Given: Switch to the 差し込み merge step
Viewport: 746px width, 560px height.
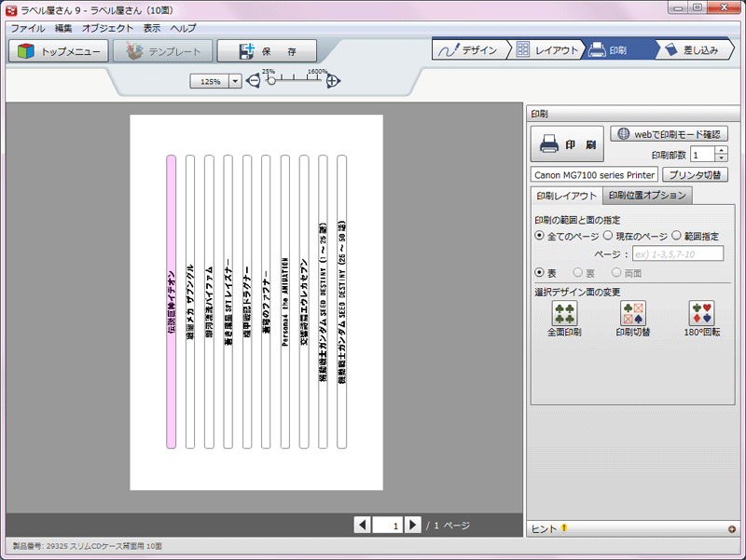Looking at the screenshot, I should (695, 50).
